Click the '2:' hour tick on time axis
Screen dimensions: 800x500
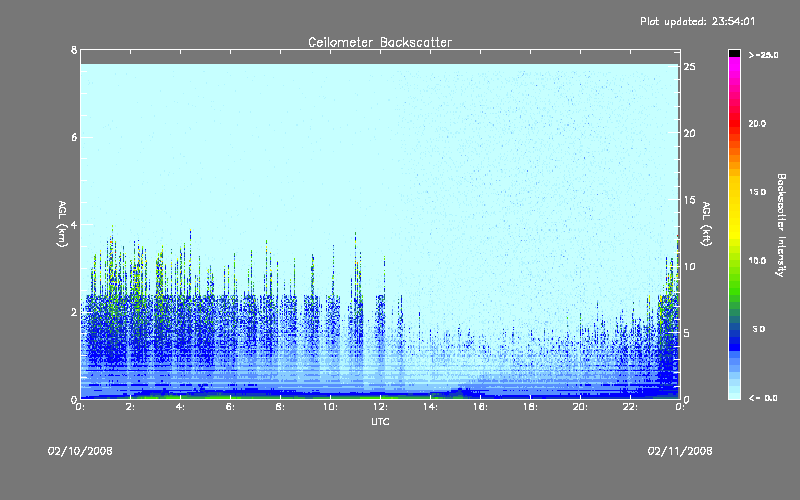[x=131, y=407]
